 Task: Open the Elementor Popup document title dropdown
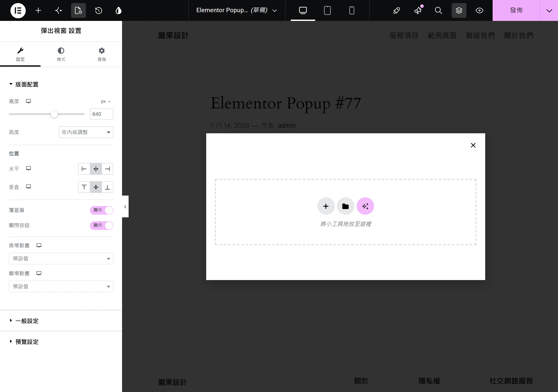click(236, 10)
